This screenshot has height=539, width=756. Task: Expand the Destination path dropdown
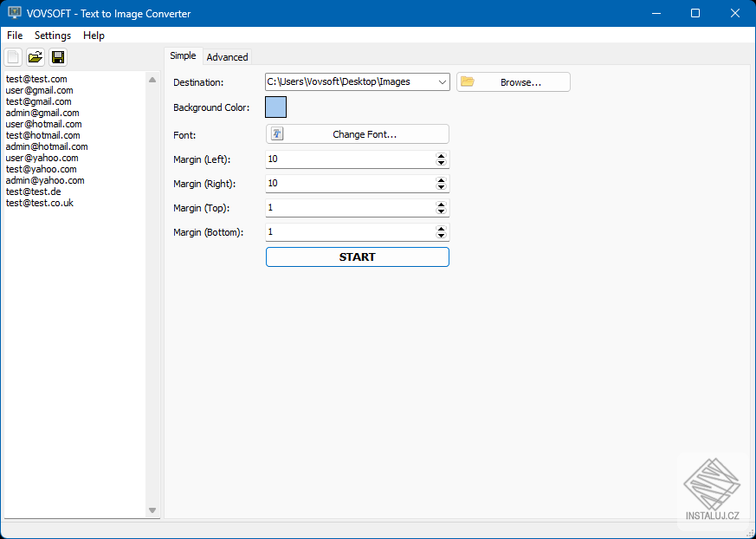tap(443, 82)
